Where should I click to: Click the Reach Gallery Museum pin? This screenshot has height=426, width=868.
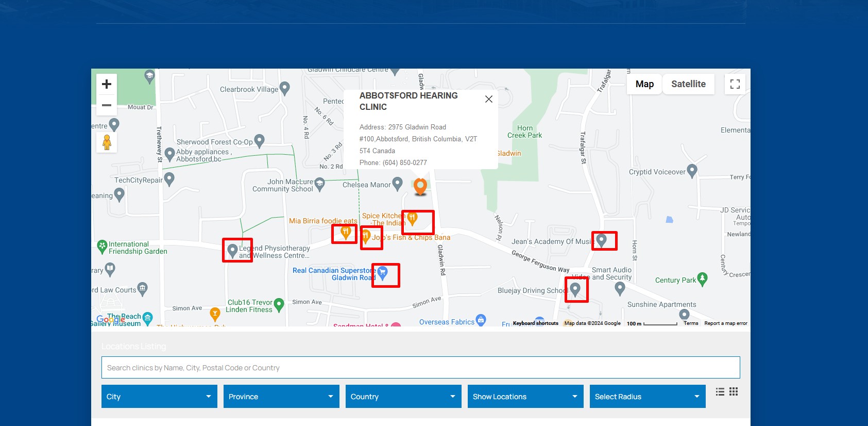click(147, 318)
